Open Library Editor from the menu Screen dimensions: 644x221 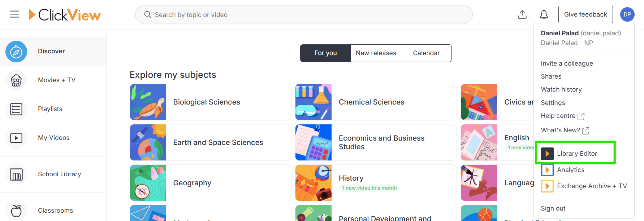577,154
